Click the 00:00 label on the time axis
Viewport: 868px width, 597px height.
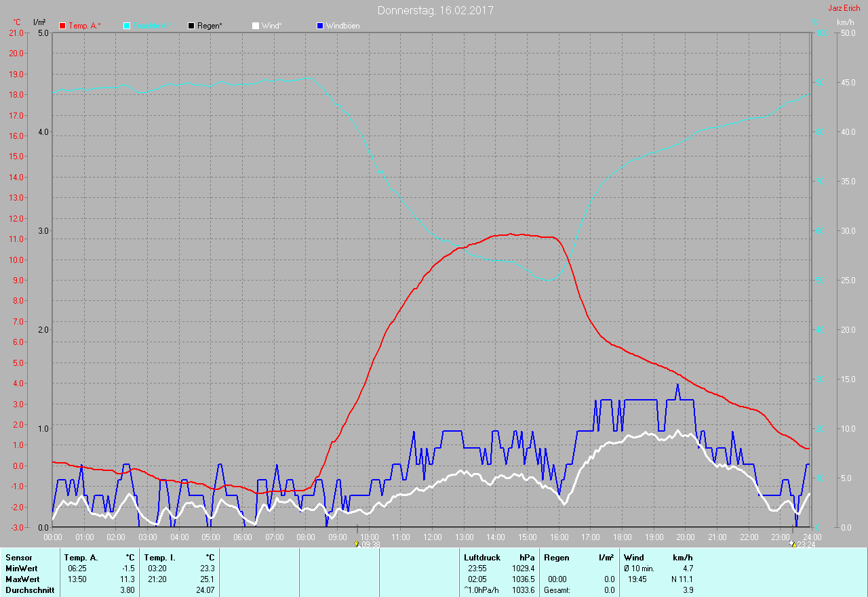tap(52, 537)
